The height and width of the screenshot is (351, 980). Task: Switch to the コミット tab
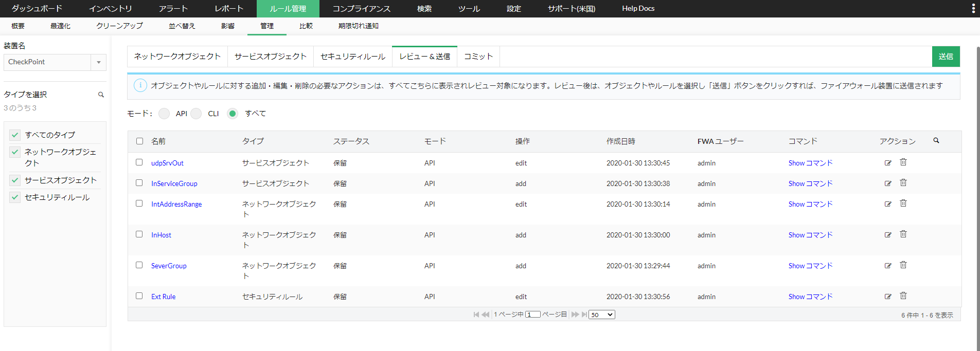[478, 57]
